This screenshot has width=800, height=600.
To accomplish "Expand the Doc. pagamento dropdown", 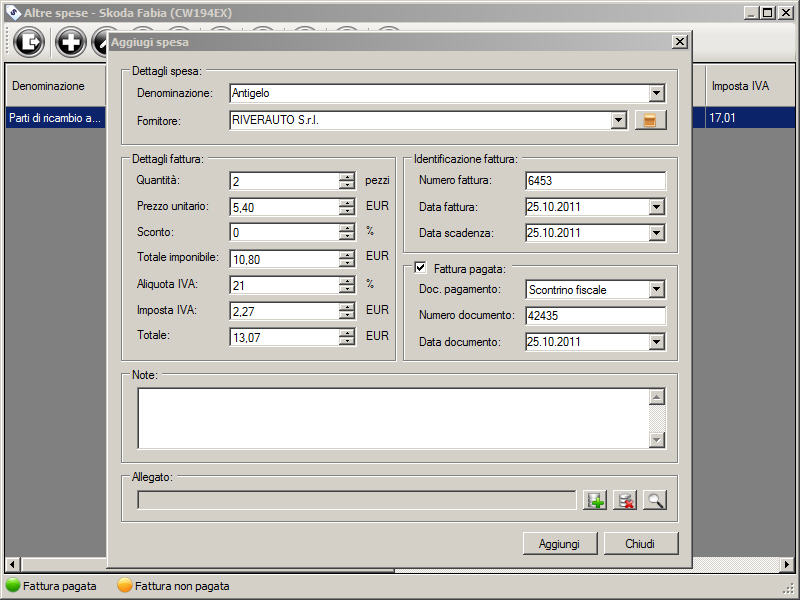I will [657, 289].
